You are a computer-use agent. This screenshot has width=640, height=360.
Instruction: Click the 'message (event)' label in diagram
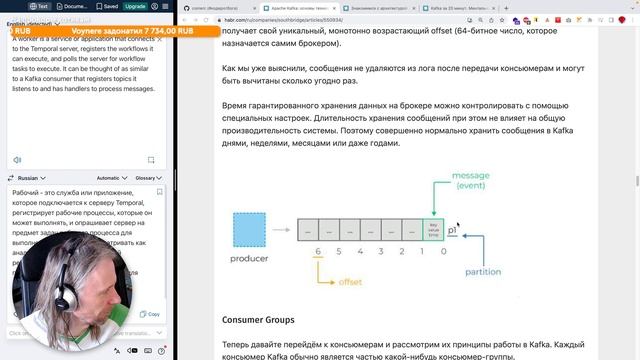coord(471,180)
